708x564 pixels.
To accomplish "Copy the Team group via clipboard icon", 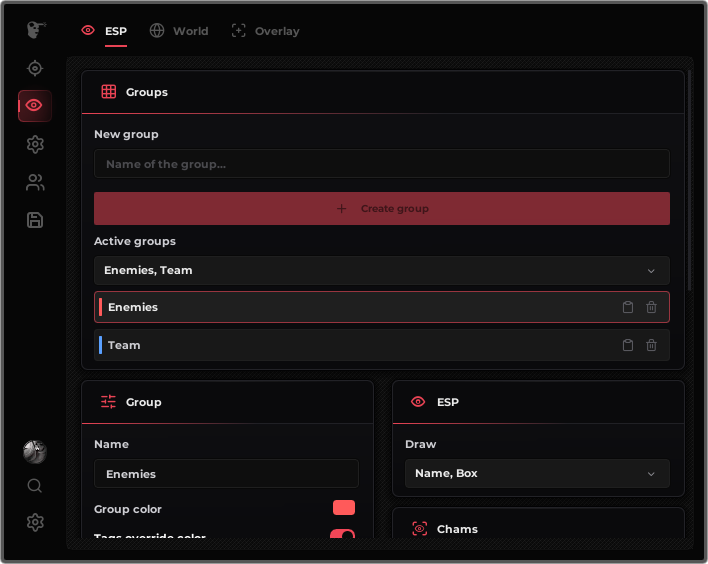I will tap(628, 345).
